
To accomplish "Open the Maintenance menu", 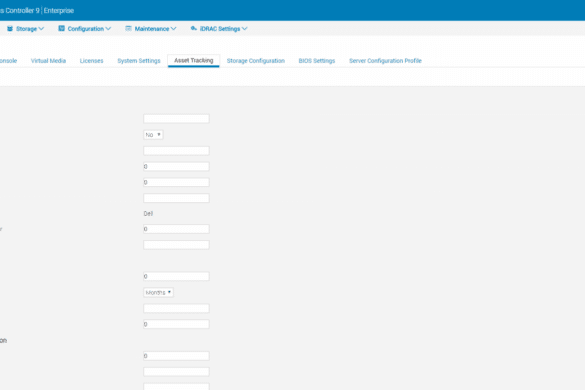I will (x=151, y=29).
